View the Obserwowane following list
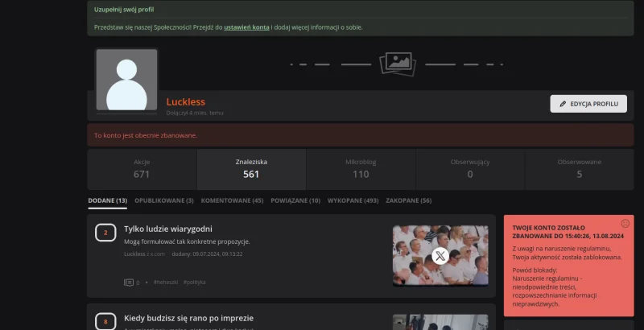The width and height of the screenshot is (644, 330). click(x=579, y=168)
